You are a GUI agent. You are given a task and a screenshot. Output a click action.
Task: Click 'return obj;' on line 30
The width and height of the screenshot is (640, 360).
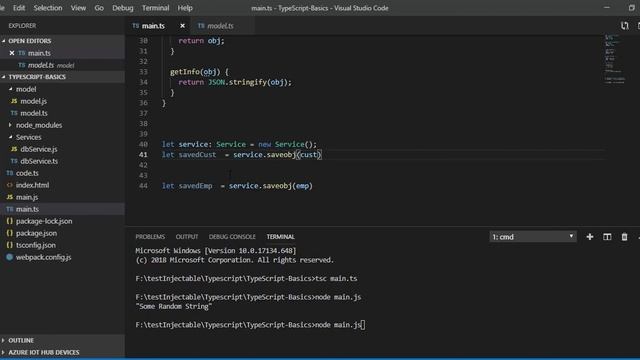201,41
